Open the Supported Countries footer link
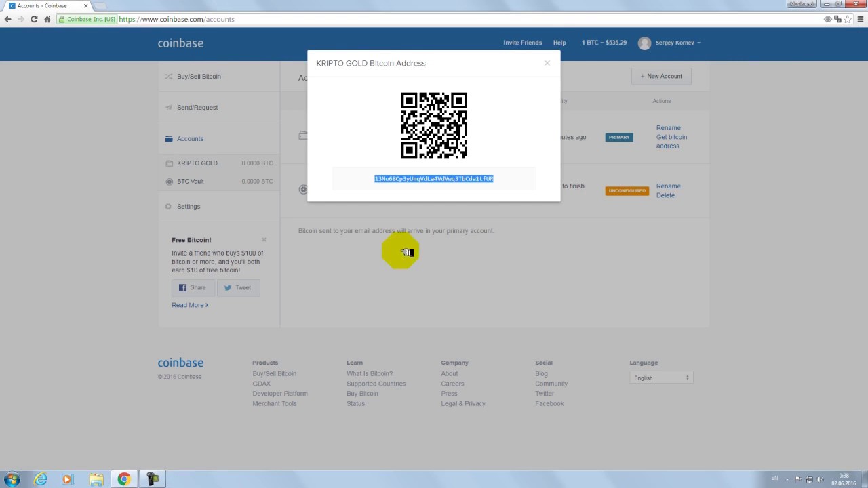 (376, 384)
